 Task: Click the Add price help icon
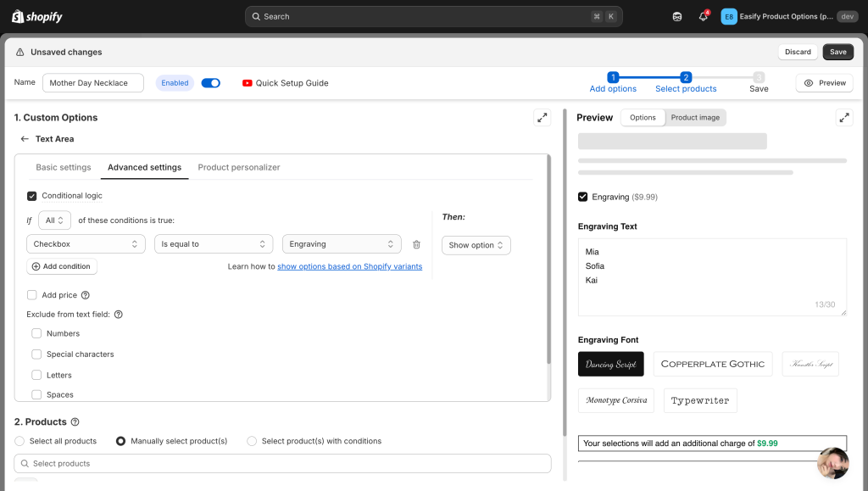[85, 295]
